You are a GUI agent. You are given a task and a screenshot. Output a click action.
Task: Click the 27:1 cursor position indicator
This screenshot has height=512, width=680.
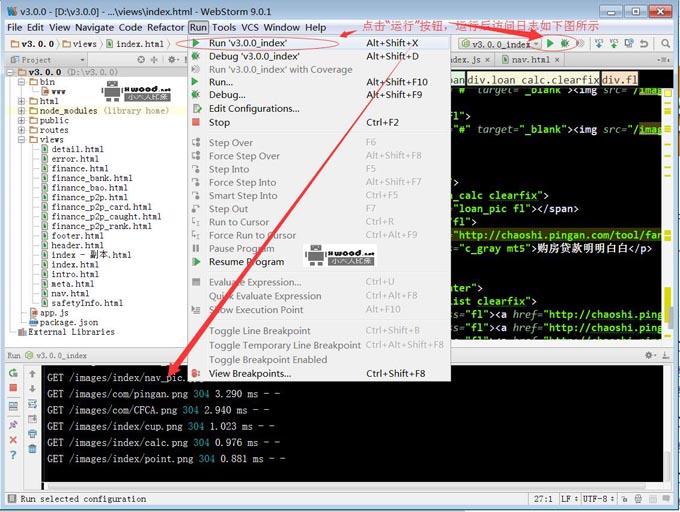coord(543,499)
